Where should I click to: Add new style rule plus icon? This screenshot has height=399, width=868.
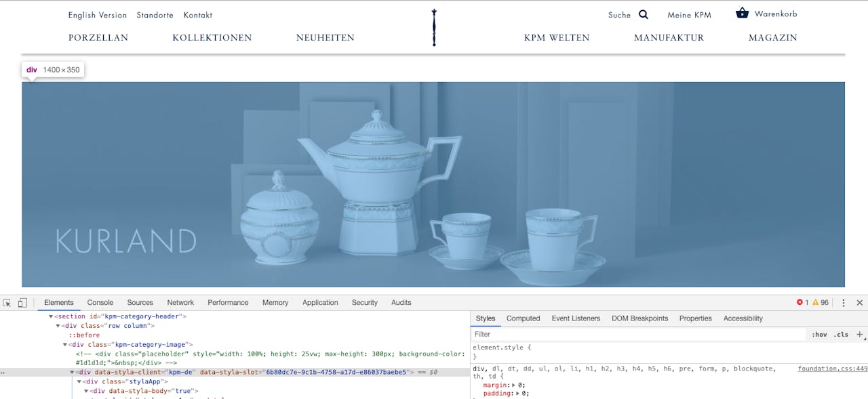[860, 334]
